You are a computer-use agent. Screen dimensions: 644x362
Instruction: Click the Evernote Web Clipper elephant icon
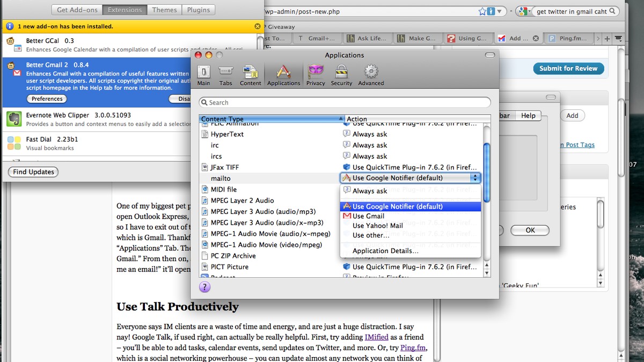click(x=14, y=119)
